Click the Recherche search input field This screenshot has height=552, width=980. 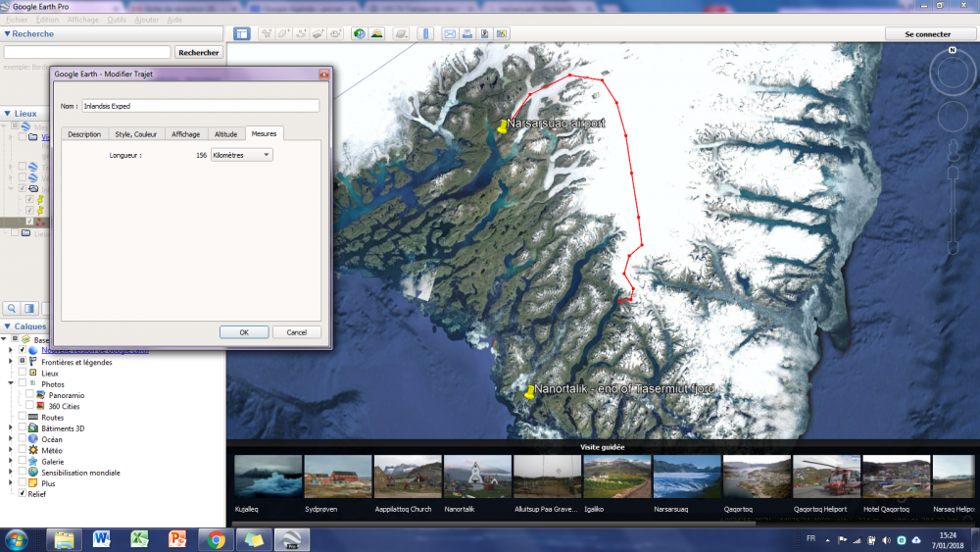[87, 52]
